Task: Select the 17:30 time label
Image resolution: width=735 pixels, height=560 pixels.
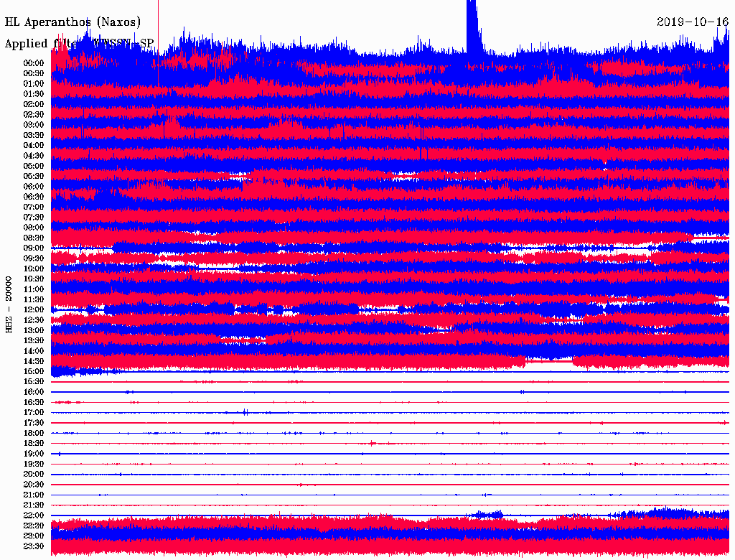Action: (x=34, y=423)
